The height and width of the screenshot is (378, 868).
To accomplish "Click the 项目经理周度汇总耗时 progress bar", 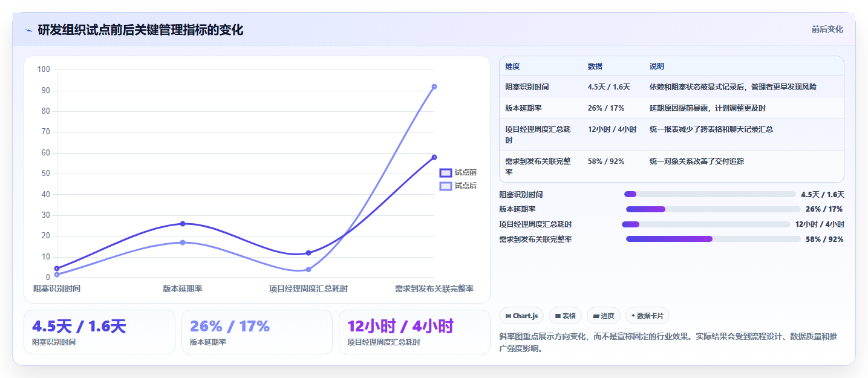I will tap(706, 224).
